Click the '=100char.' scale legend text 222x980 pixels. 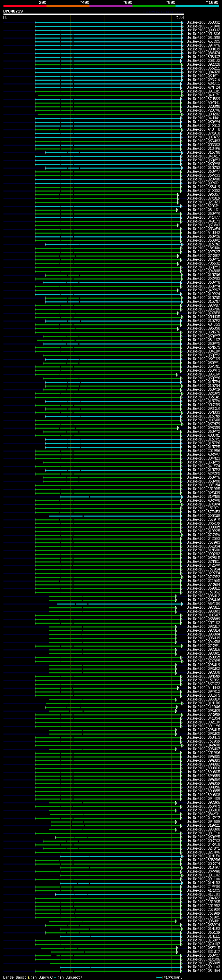click(173, 977)
